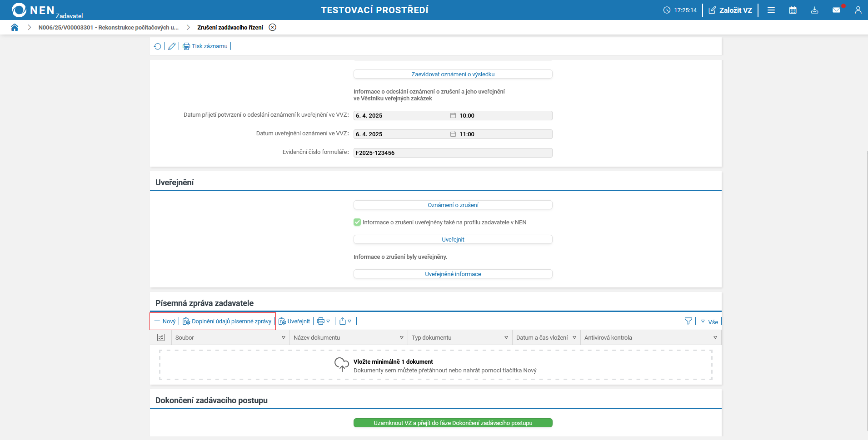The image size is (868, 440).
Task: Open the hamburger menu icon
Action: click(x=771, y=10)
